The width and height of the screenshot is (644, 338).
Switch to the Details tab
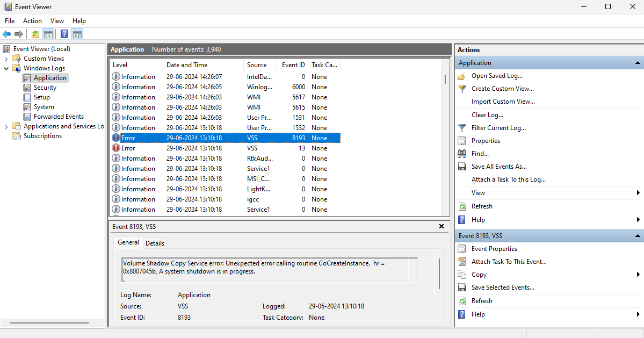[155, 243]
